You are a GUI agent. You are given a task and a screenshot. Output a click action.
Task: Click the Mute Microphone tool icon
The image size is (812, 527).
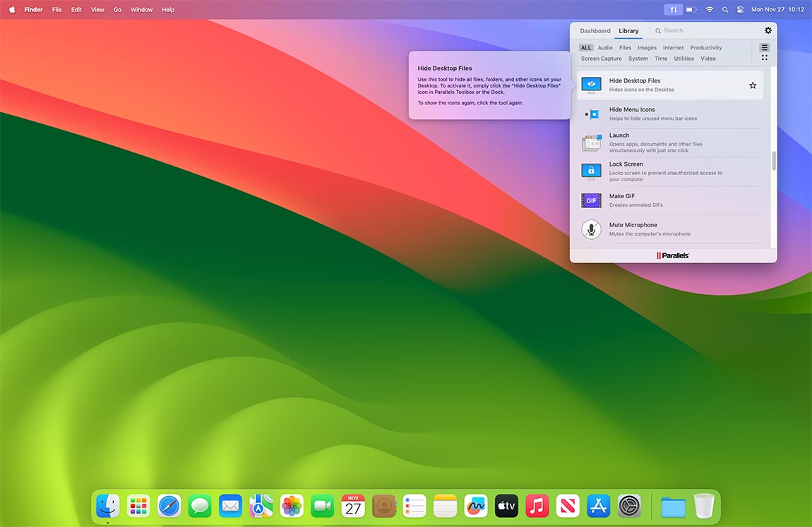(591, 229)
